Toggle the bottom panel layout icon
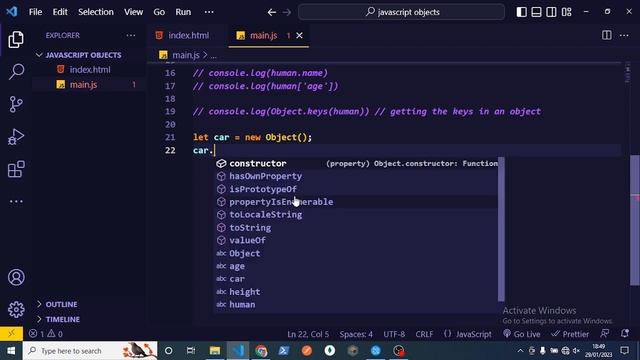This screenshot has width=640, height=360. pos(536,12)
